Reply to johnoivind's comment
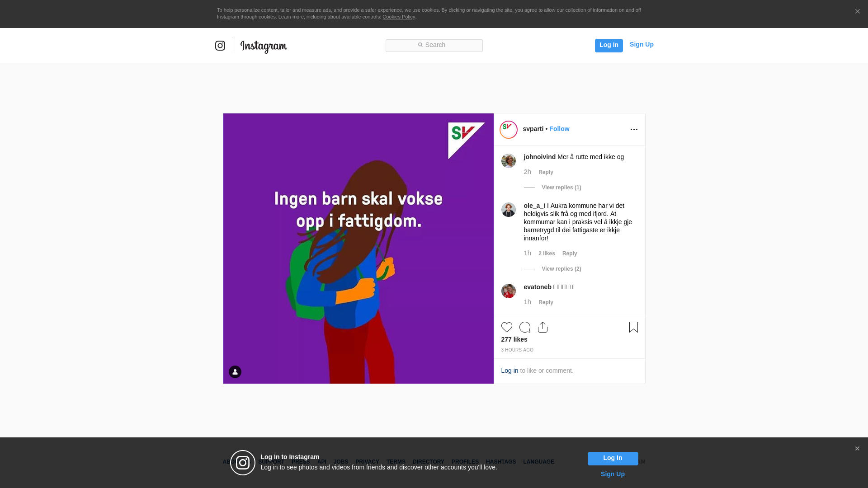This screenshot has height=488, width=868. point(546,172)
